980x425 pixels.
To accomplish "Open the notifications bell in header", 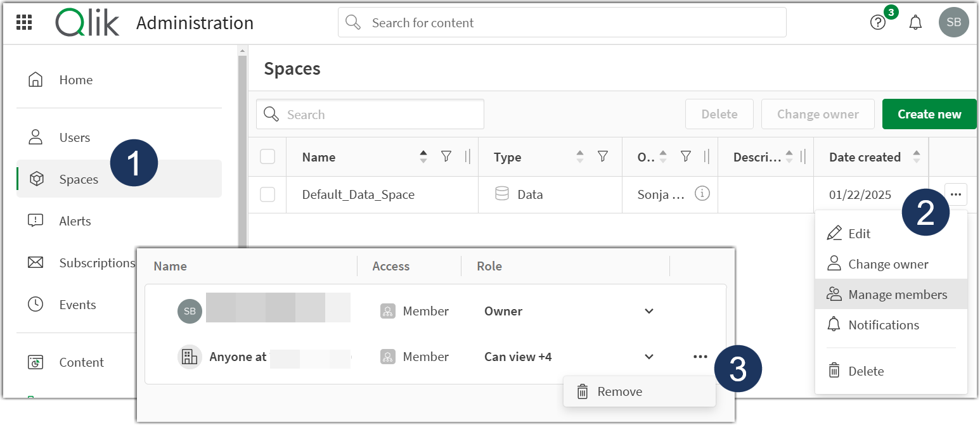I will (x=915, y=23).
